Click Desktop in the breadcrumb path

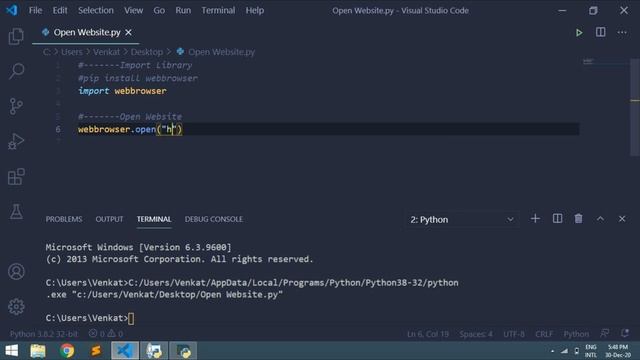(147, 52)
